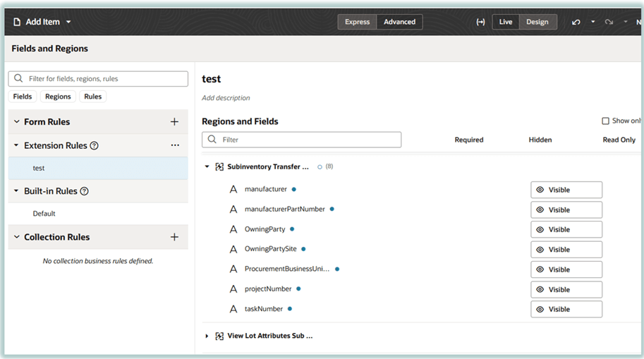Viewport: 644px width, 359px height.
Task: Switch to Advanced mode tab
Action: pos(399,22)
